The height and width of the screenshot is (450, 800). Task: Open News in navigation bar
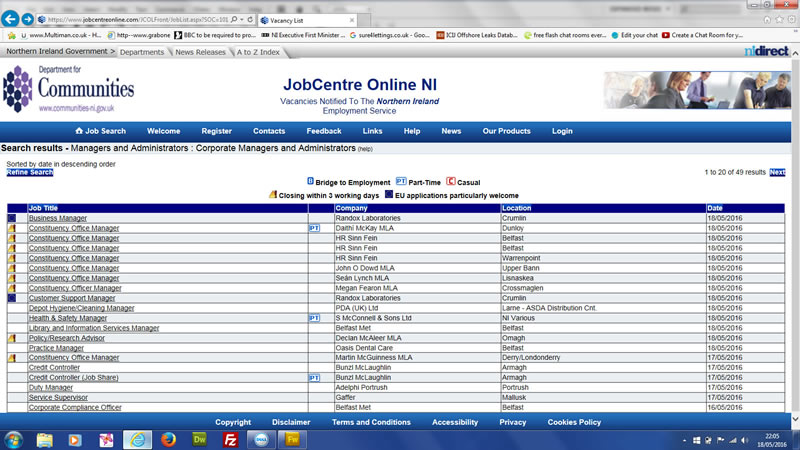(451, 131)
